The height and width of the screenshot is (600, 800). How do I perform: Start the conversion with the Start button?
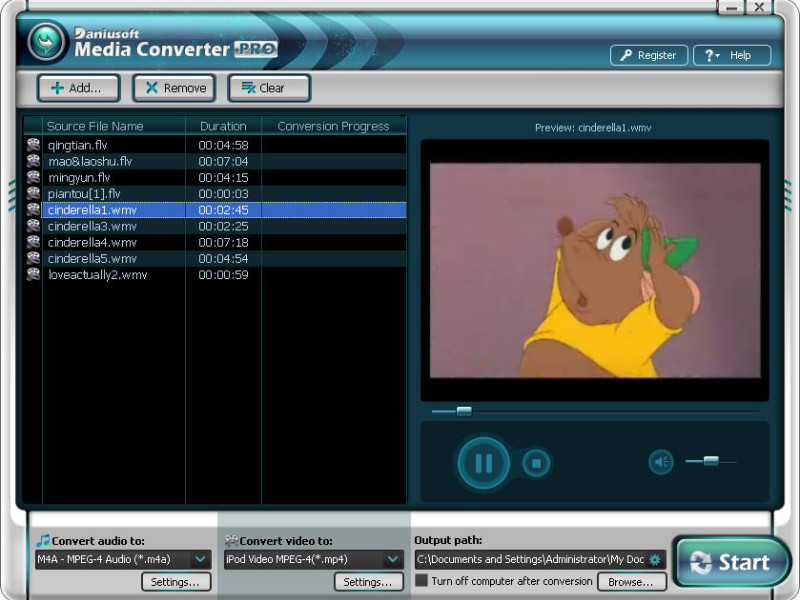tap(730, 562)
